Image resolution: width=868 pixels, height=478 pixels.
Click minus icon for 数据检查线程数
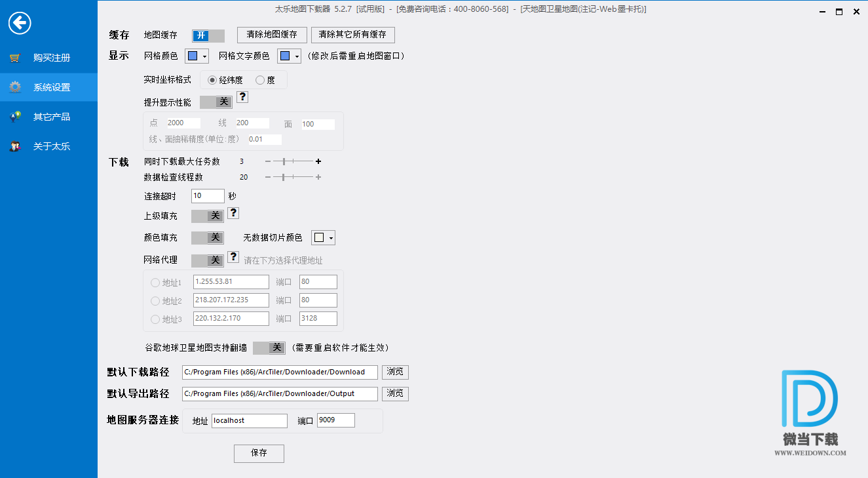click(x=267, y=177)
